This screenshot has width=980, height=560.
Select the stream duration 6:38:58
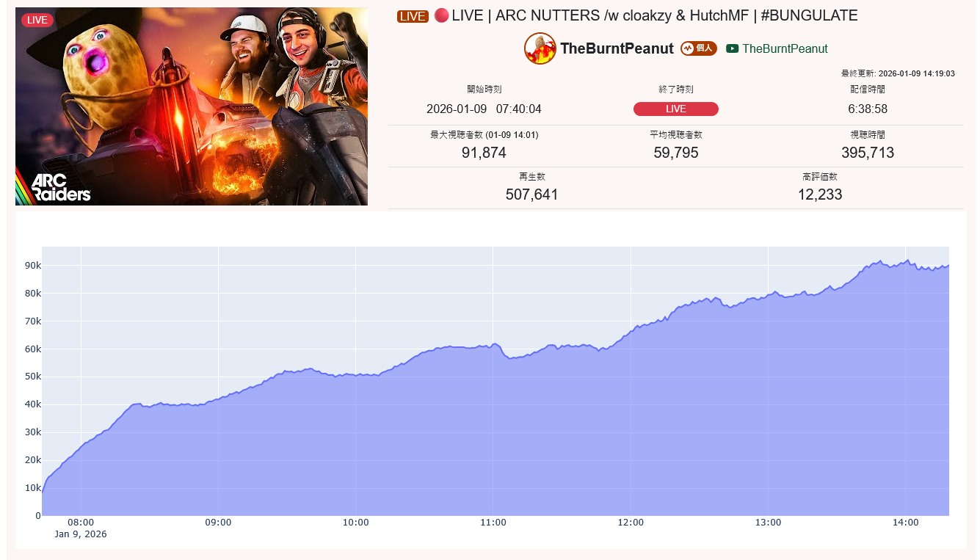(x=868, y=109)
